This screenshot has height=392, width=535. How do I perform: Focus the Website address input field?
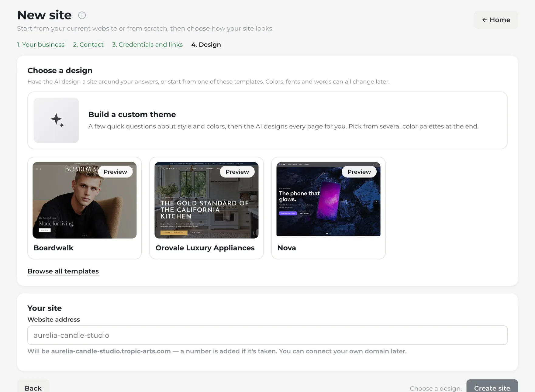(267, 335)
